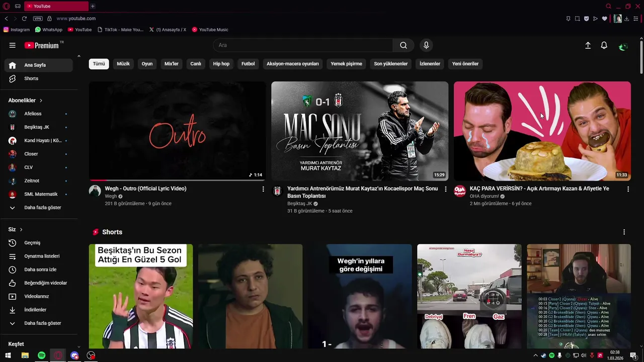Open the Zeitnot channel subscription
Viewport: 644px width, 362px height.
pyautogui.click(x=39, y=180)
